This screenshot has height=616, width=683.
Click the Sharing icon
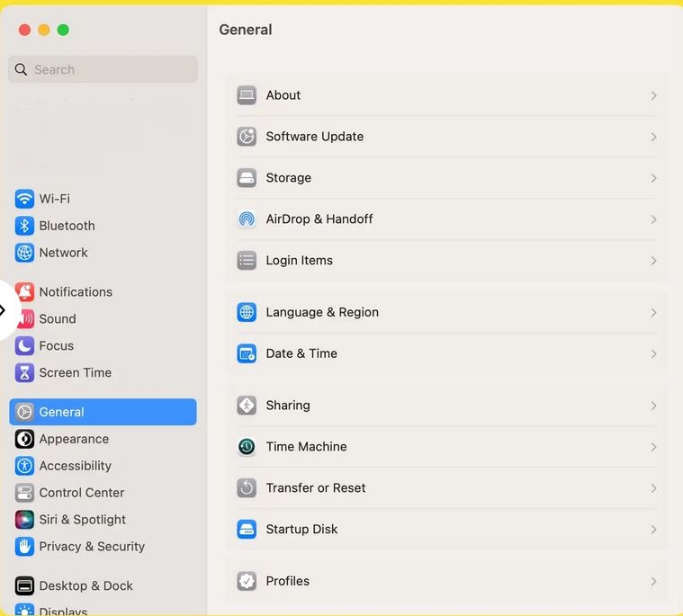pyautogui.click(x=247, y=406)
